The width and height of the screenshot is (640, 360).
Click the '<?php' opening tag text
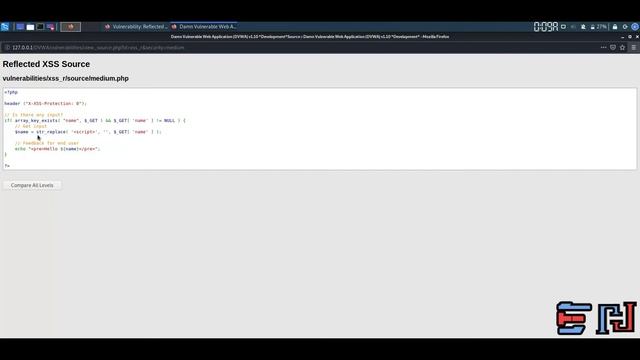[x=11, y=92]
